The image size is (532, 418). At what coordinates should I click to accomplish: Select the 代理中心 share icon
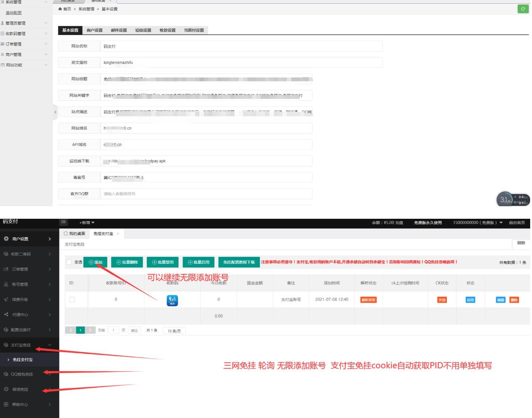pyautogui.click(x=6, y=315)
